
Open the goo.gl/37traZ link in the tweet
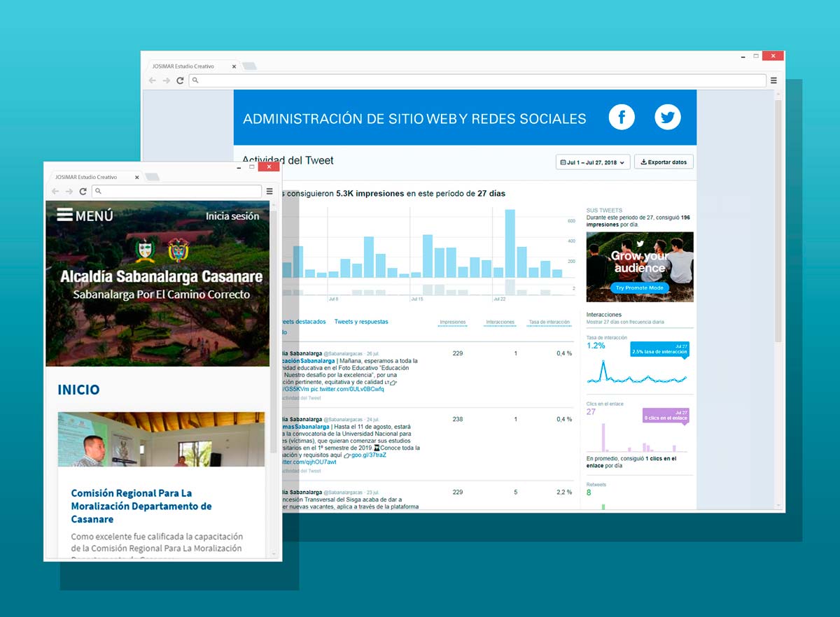tap(368, 455)
